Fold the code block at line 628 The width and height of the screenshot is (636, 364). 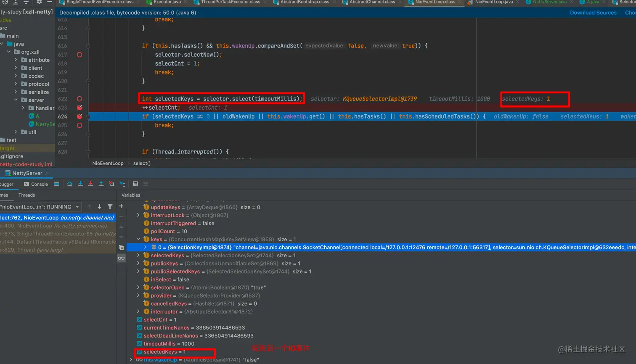pos(88,152)
